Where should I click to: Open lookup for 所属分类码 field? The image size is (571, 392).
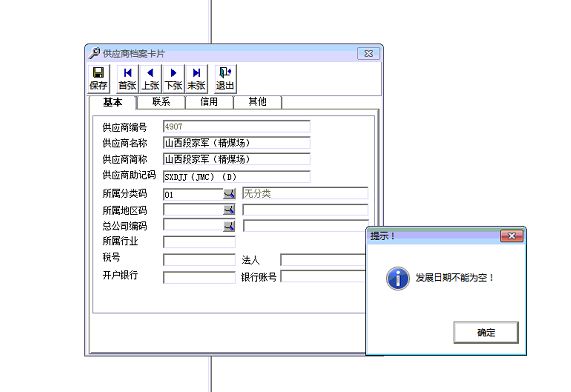(229, 194)
